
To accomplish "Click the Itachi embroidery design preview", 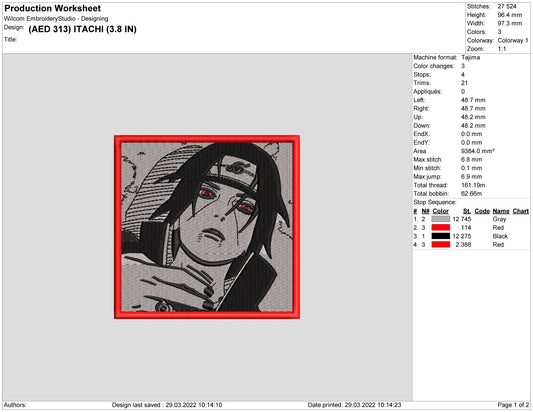I will click(207, 227).
